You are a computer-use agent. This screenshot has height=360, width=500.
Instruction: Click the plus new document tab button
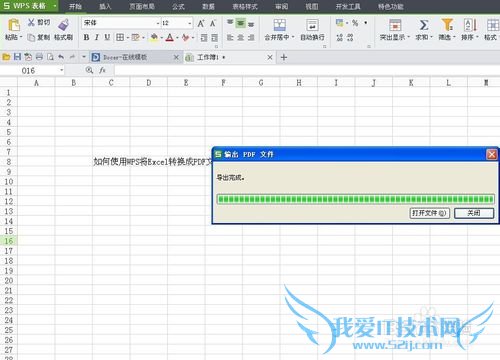tap(284, 57)
